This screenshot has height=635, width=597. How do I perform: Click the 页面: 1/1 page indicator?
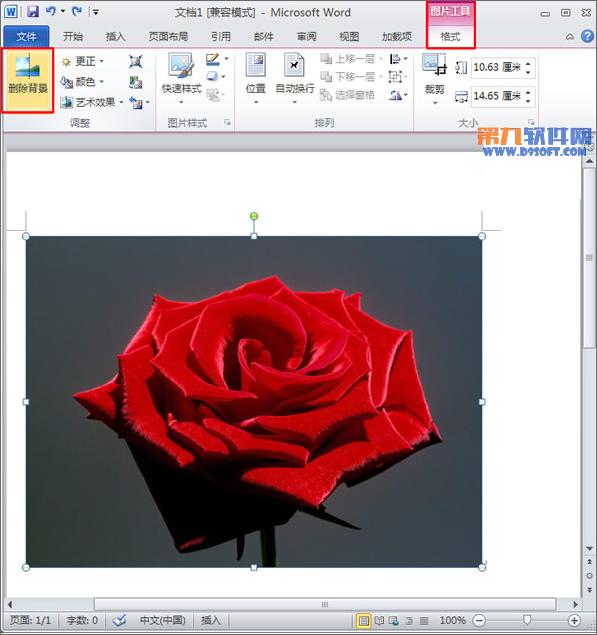tap(31, 620)
